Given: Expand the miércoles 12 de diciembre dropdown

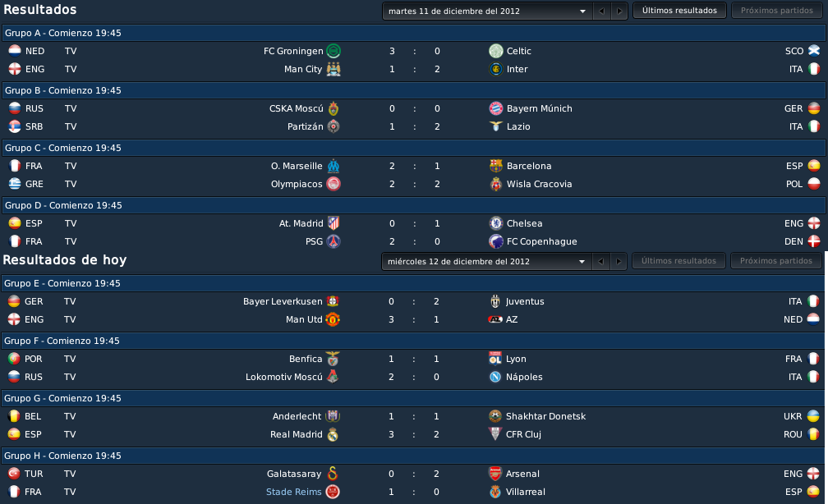Looking at the screenshot, I should point(485,261).
